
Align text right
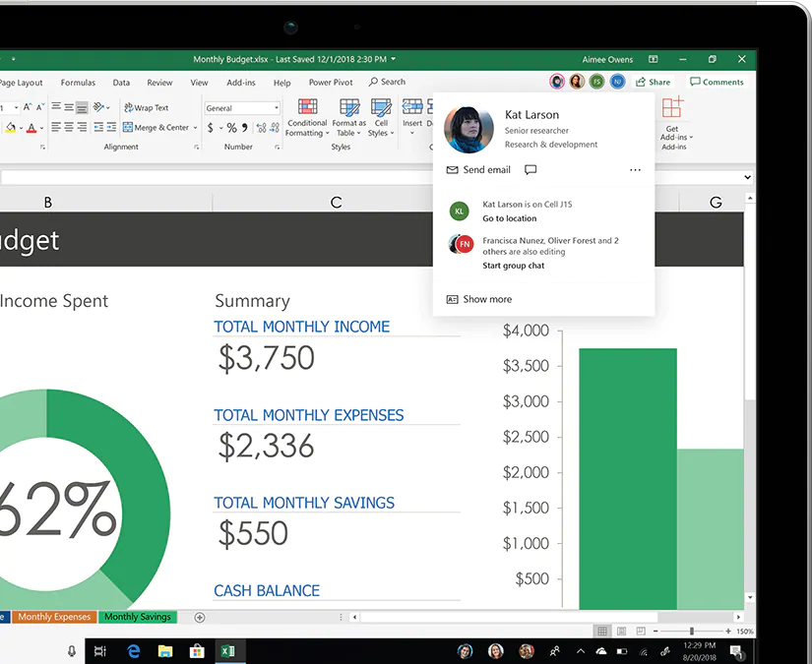click(82, 127)
